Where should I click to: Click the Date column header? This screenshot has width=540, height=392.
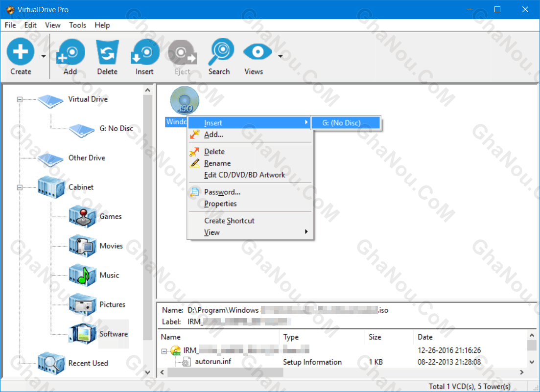pyautogui.click(x=470, y=337)
